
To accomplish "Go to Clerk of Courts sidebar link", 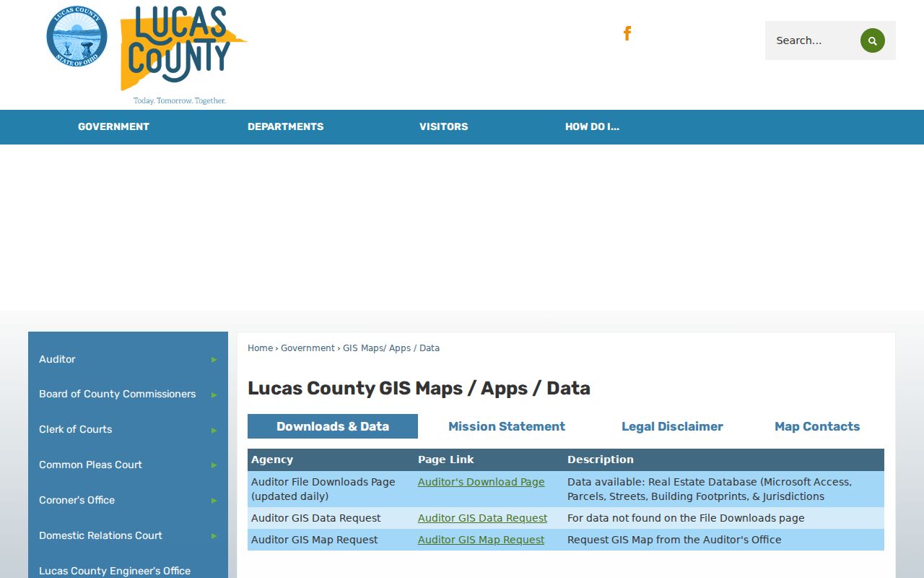I will point(75,429).
